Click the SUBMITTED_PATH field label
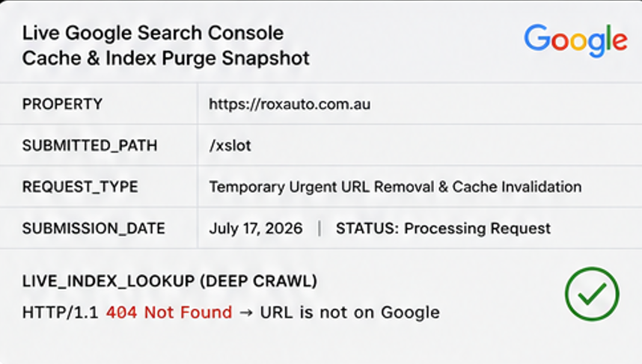Screen dimensions: 642x364 pos(90,146)
